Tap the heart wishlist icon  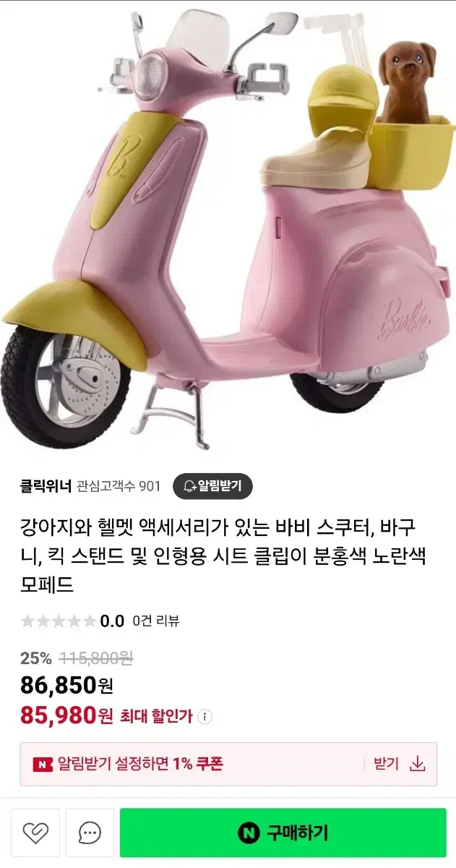pyautogui.click(x=35, y=833)
